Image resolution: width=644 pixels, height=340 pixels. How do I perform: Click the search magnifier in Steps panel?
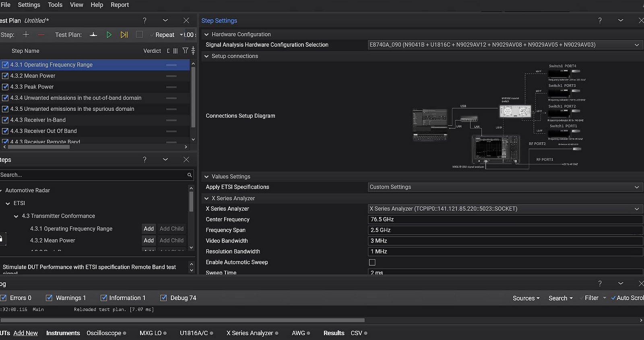(190, 175)
